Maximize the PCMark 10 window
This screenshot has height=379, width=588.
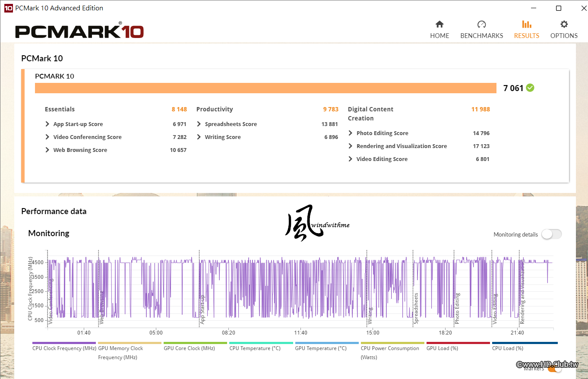559,8
